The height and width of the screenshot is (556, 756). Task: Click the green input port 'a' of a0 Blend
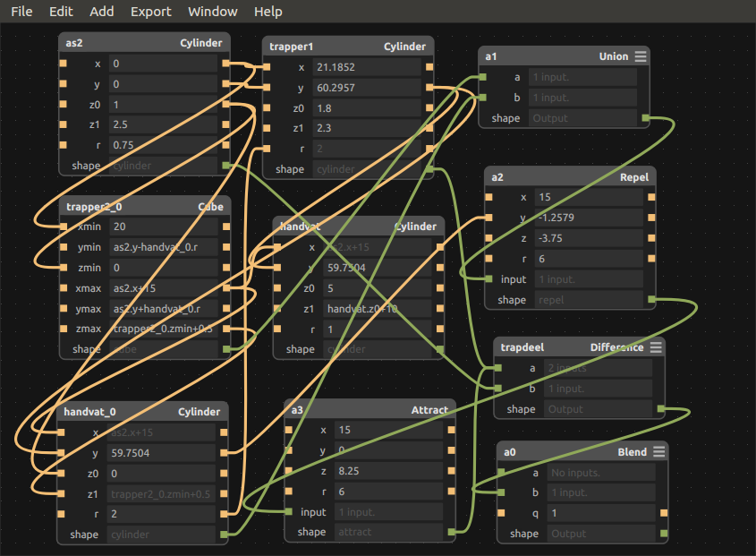pos(501,472)
